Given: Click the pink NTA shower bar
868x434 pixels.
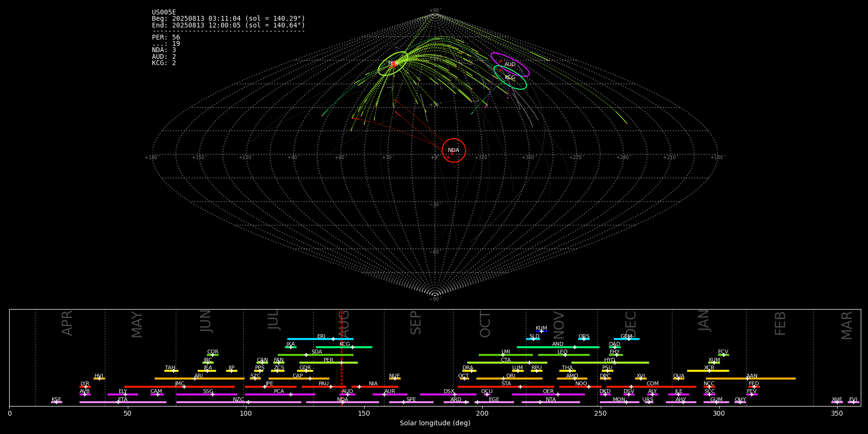Looking at the screenshot, I should point(551,402).
